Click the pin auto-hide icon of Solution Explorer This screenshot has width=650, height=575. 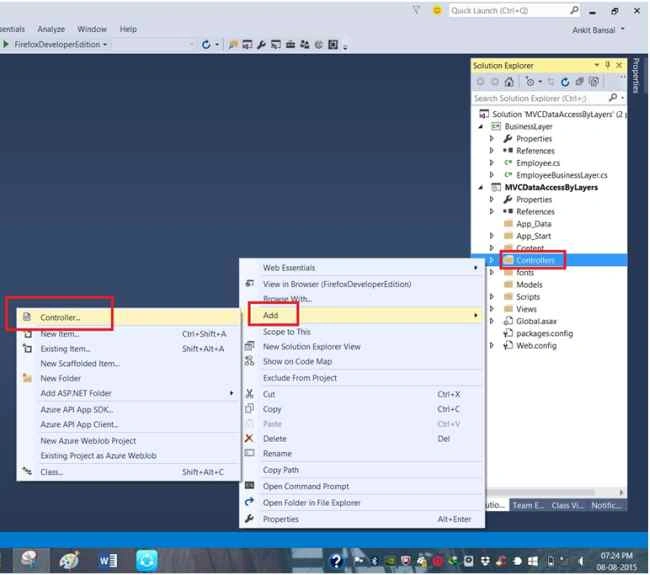(608, 65)
